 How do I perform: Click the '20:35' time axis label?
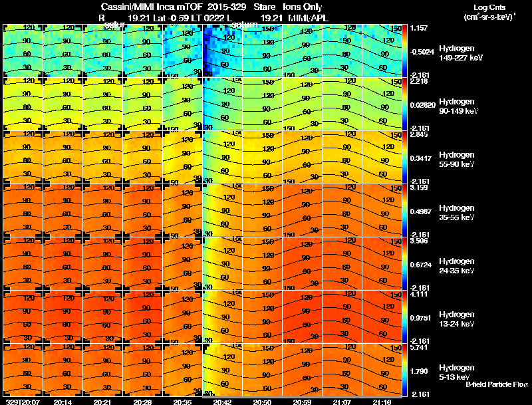click(x=182, y=402)
